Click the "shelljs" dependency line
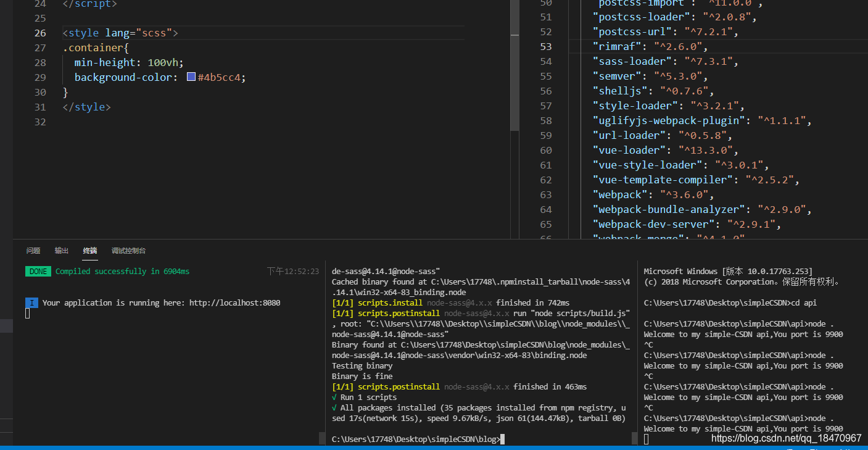Viewport: 868px width, 450px height. point(653,91)
